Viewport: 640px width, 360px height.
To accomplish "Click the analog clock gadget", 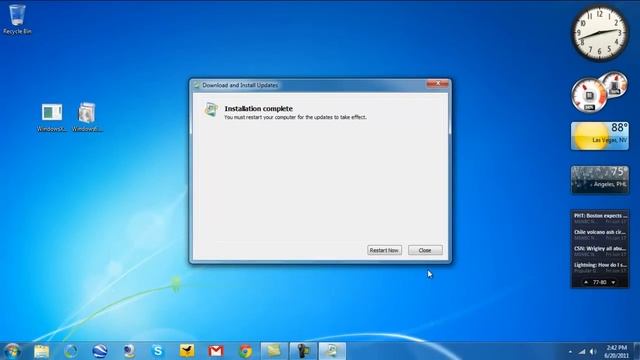I will click(x=599, y=33).
